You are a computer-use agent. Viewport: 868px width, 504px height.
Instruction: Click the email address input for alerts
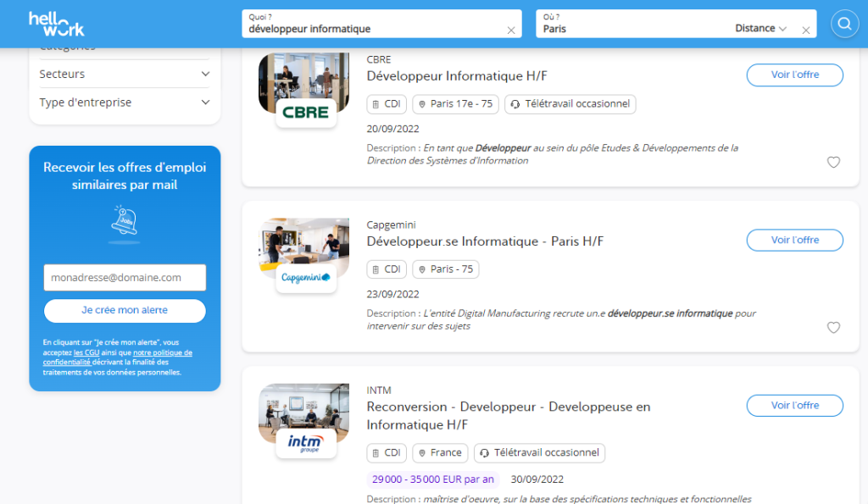[125, 278]
